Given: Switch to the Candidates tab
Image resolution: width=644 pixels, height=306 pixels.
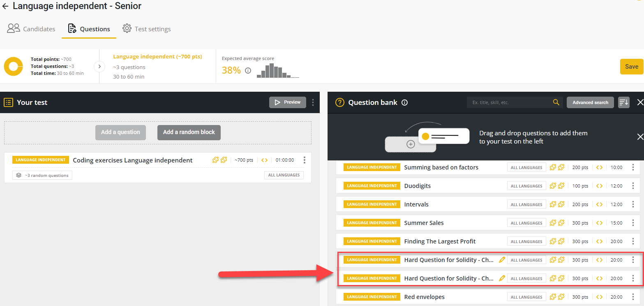Looking at the screenshot, I should [32, 29].
